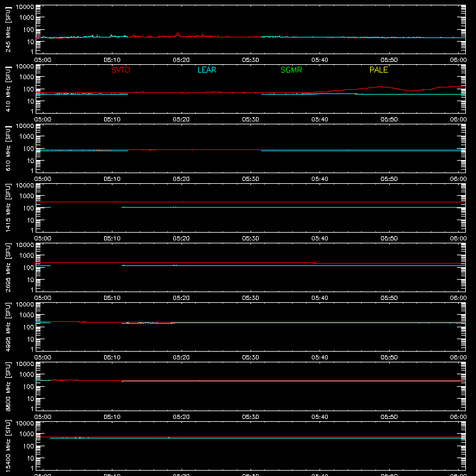Image resolution: width=476 pixels, height=476 pixels.
Task: Click the red curve peak near 05:49 in 410 MHz plot
Action: (380, 87)
